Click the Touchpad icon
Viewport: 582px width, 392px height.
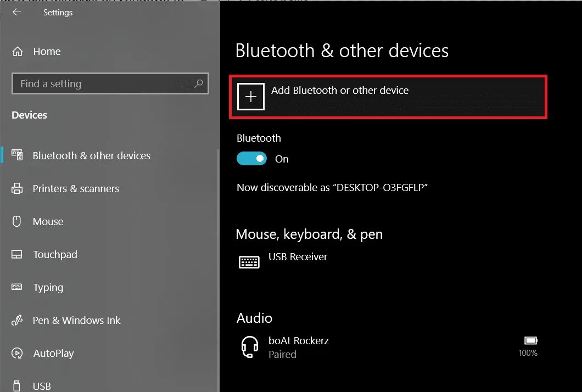(x=17, y=254)
